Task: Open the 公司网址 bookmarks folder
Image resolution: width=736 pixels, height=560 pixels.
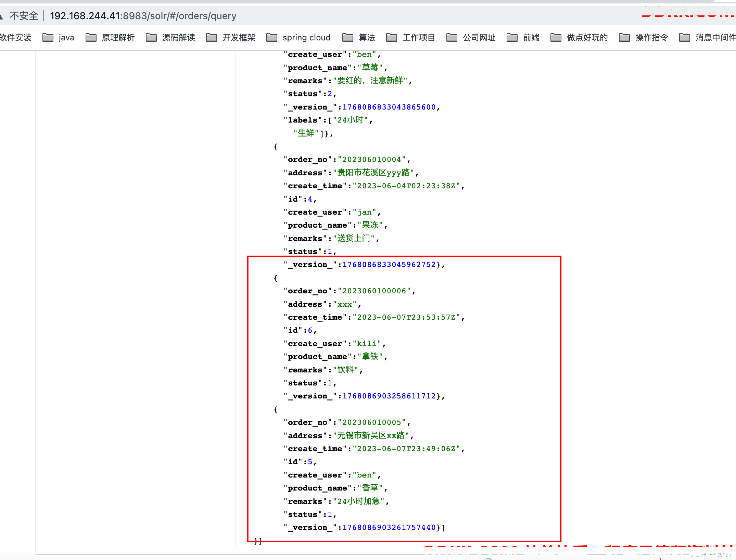Action: (471, 38)
